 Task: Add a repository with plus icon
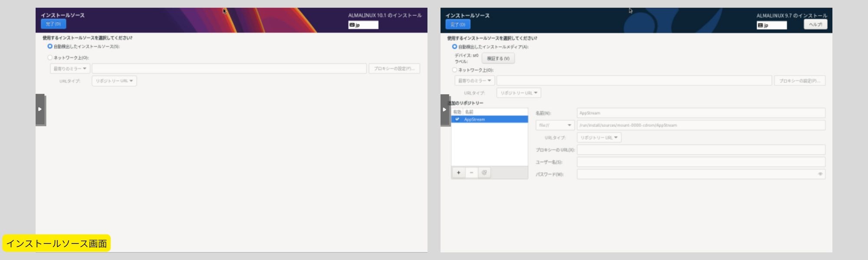tap(458, 172)
